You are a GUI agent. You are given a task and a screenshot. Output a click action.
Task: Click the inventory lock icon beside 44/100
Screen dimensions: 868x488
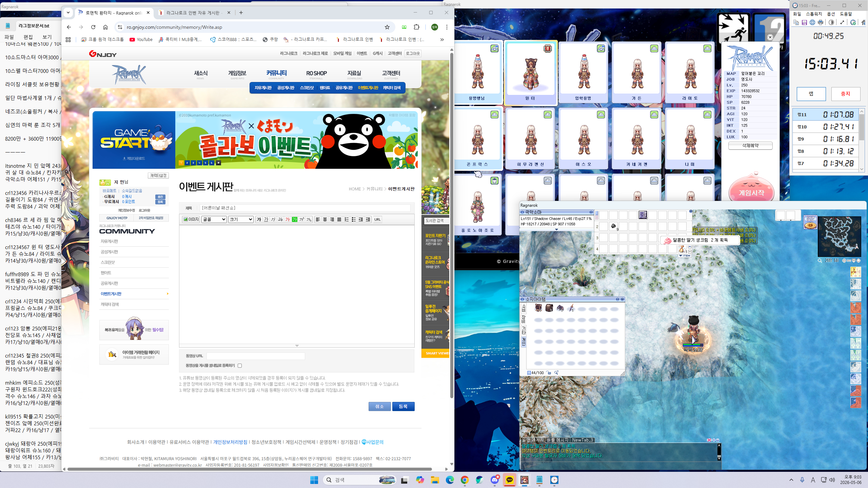click(549, 373)
